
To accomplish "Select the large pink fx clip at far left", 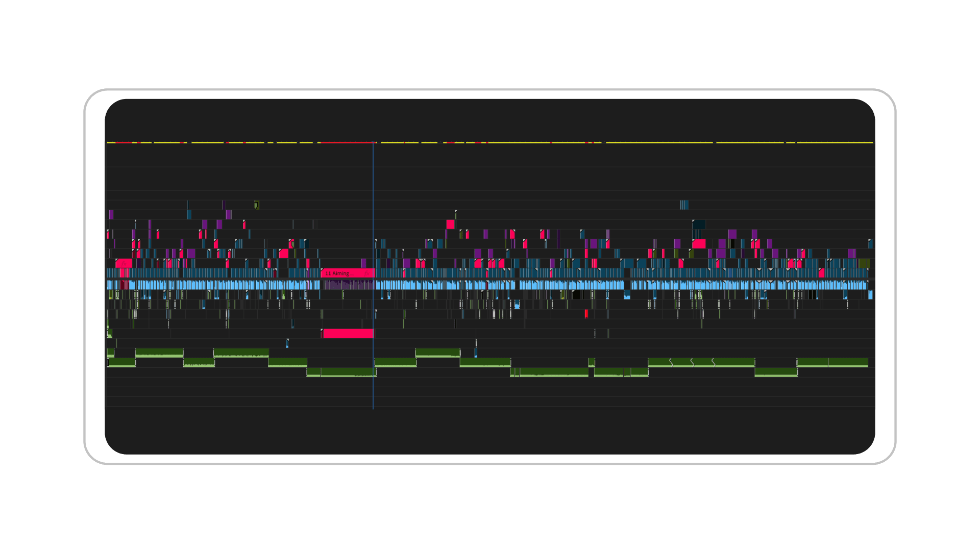I will [124, 264].
